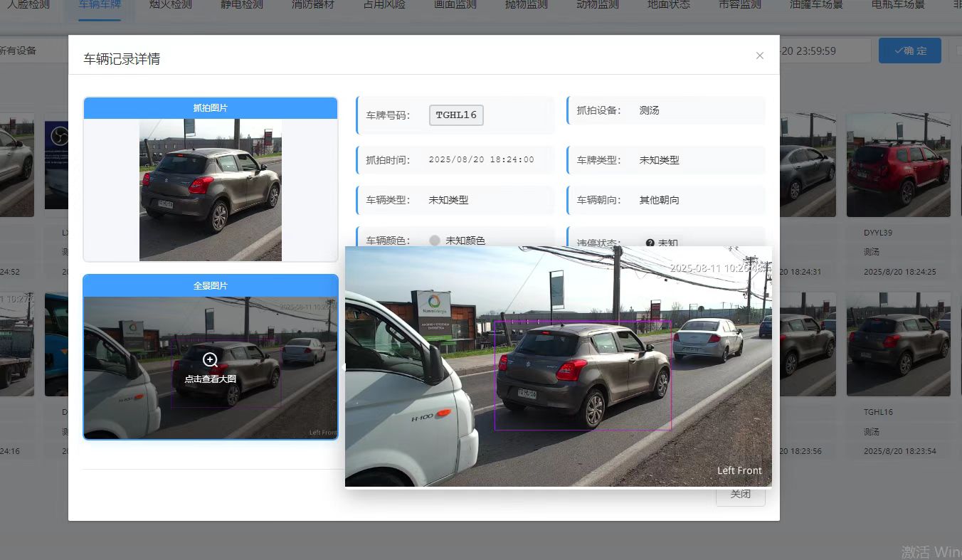Image resolution: width=962 pixels, height=560 pixels.
Task: Go to the 静电检测 tab
Action: click(242, 4)
